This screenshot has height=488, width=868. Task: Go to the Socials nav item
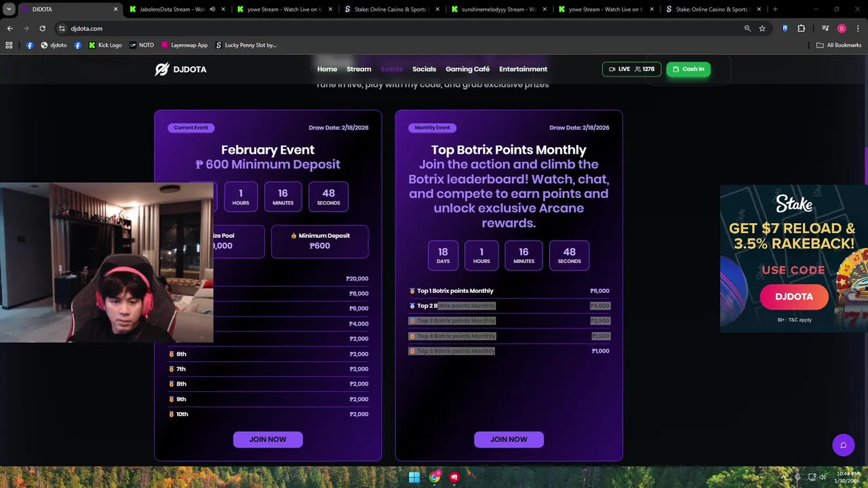point(424,69)
